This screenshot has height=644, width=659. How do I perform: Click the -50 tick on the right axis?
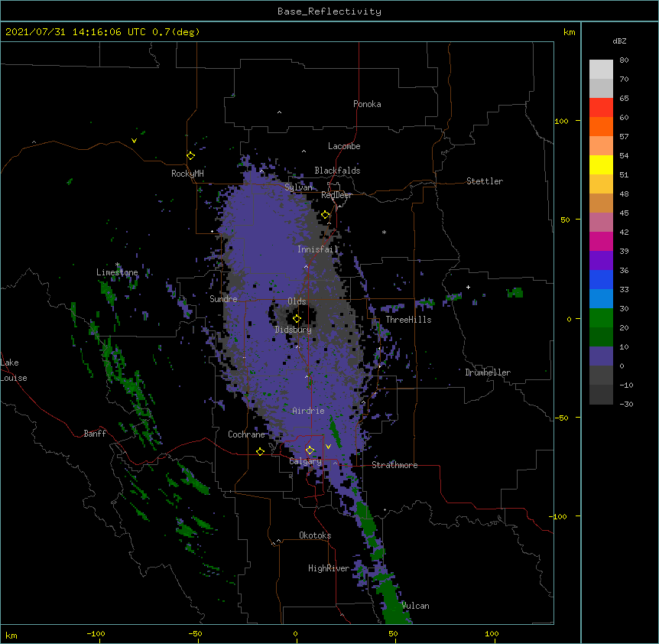point(561,418)
